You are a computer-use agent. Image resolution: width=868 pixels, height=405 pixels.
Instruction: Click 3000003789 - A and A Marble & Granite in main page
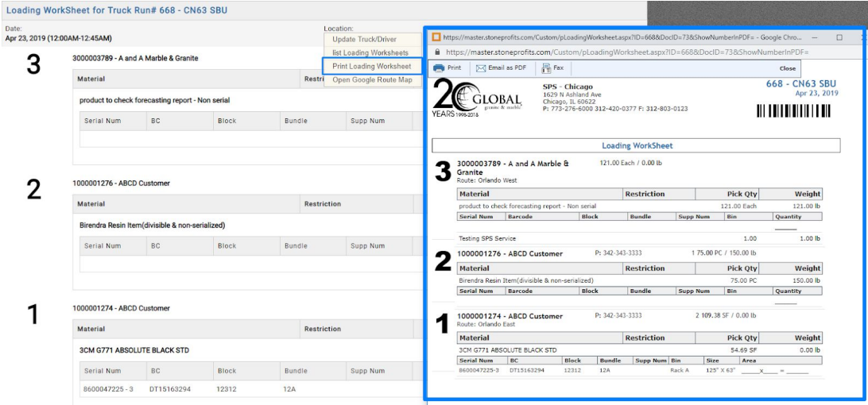point(135,57)
